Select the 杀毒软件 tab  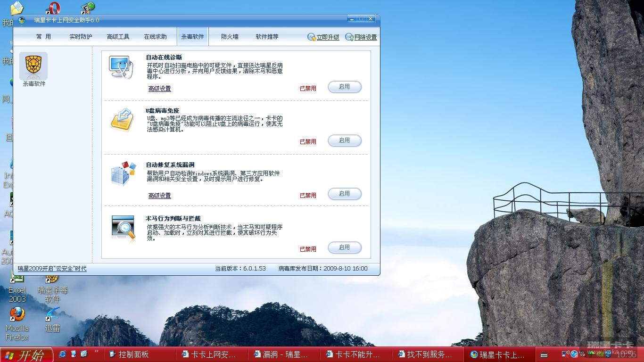(193, 37)
